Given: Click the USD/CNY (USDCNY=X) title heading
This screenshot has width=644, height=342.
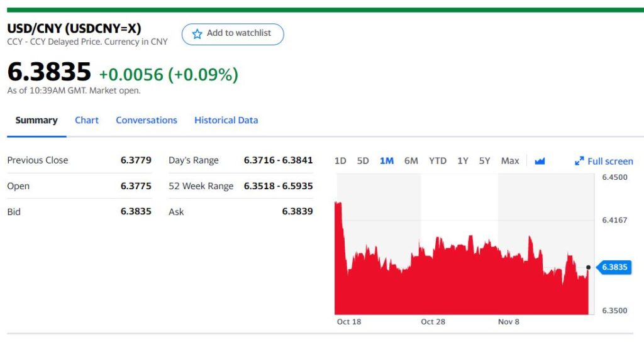Looking at the screenshot, I should 74,29.
